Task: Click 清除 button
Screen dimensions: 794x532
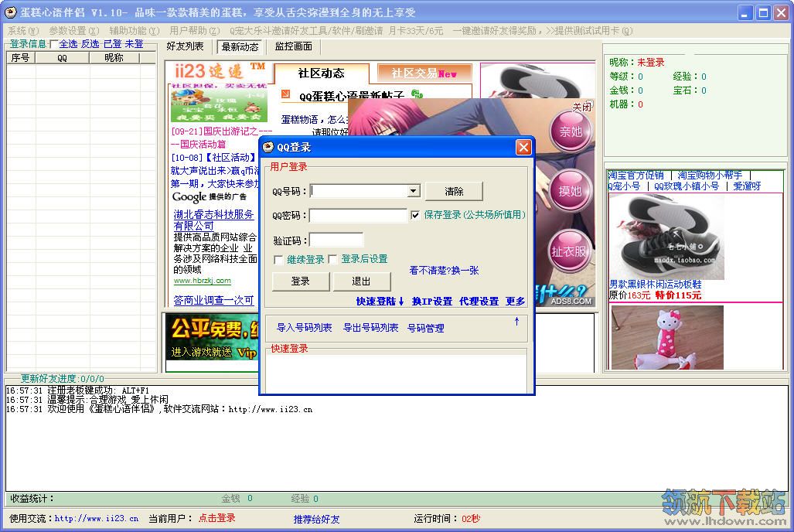Action: [x=454, y=191]
